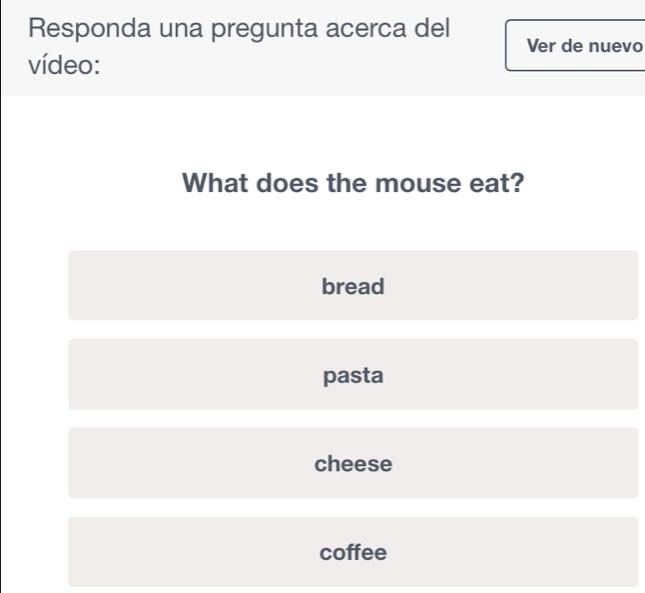Answer the mouse question with 'pasta'
The image size is (645, 593).
coord(353,375)
